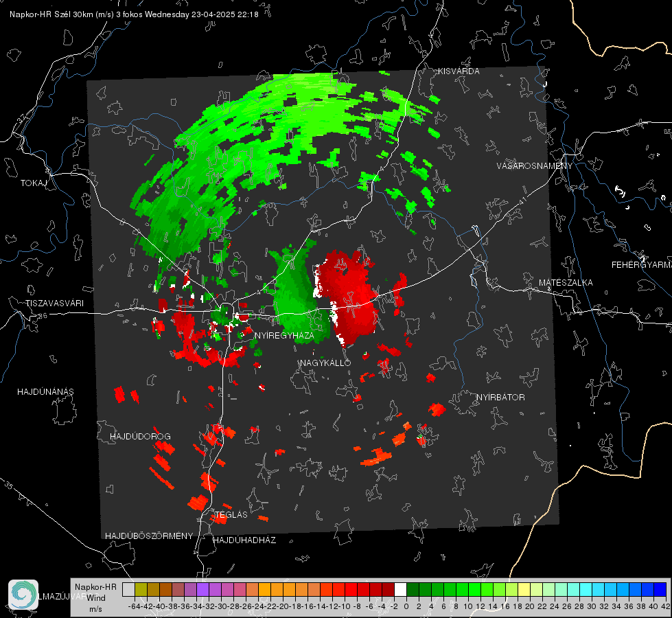
Task: Click the NYÍRBÁTOR town label
Action: (500, 398)
